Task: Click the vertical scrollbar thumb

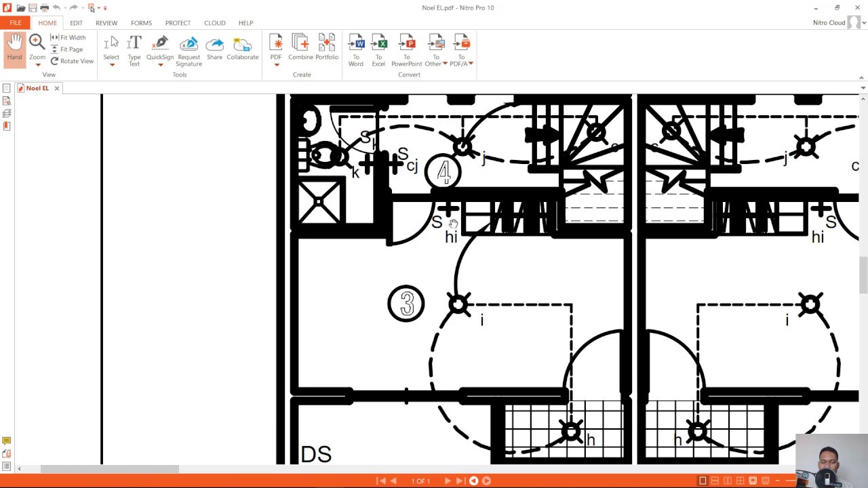Action: pyautogui.click(x=863, y=275)
